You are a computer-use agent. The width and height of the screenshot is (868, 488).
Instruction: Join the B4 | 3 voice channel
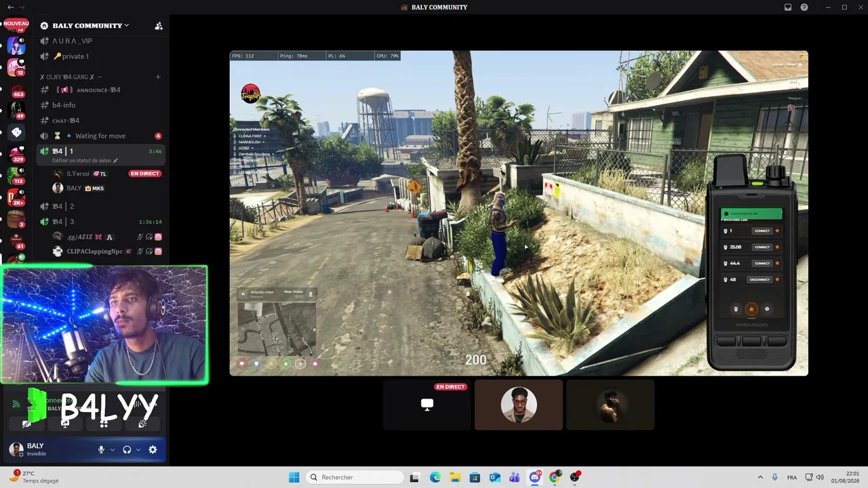[100, 222]
